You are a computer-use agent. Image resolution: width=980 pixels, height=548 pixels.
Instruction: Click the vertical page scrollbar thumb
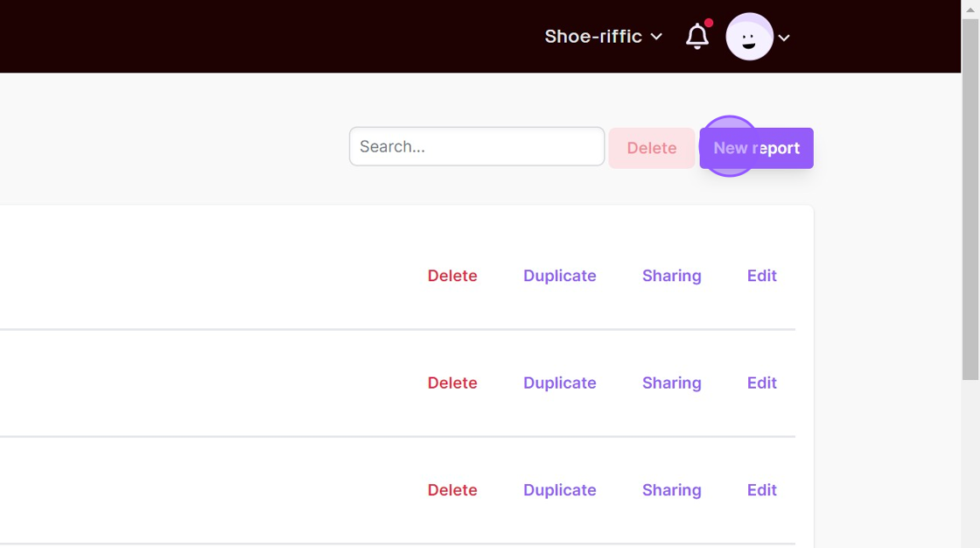pos(970,199)
